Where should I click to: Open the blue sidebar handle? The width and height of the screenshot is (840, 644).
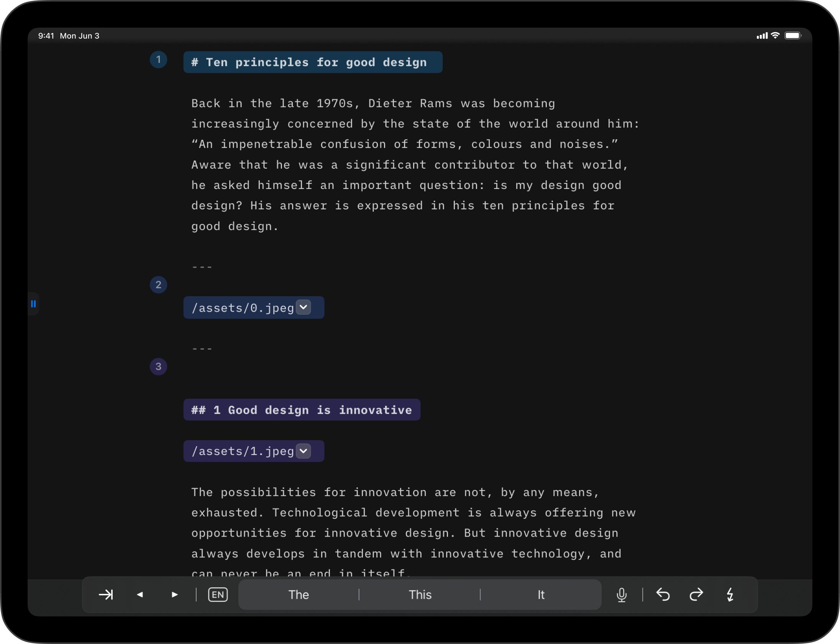(33, 304)
